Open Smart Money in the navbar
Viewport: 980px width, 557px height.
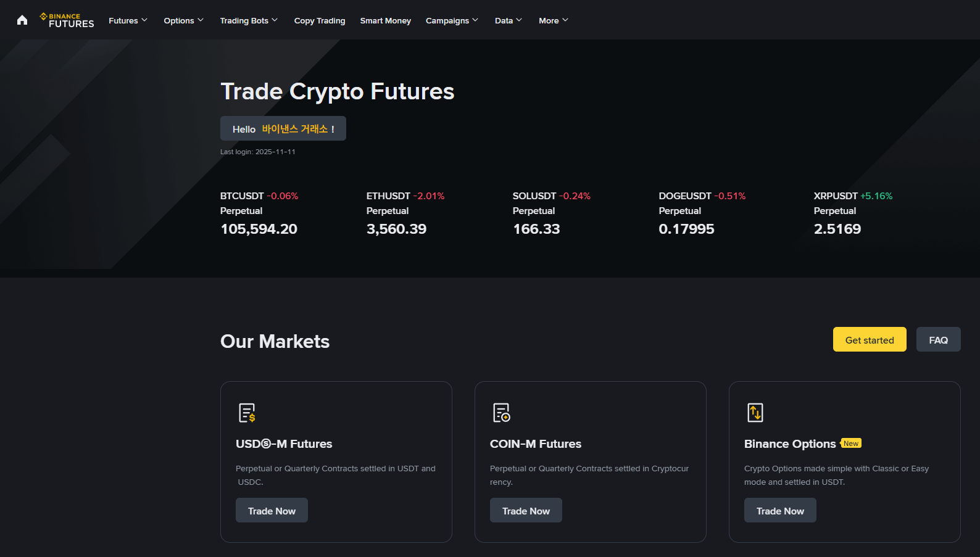pos(386,20)
